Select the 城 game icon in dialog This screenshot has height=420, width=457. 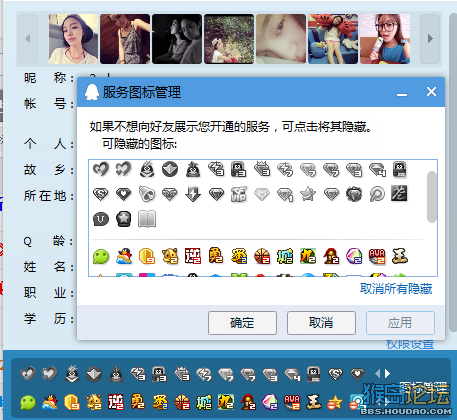pos(285,256)
